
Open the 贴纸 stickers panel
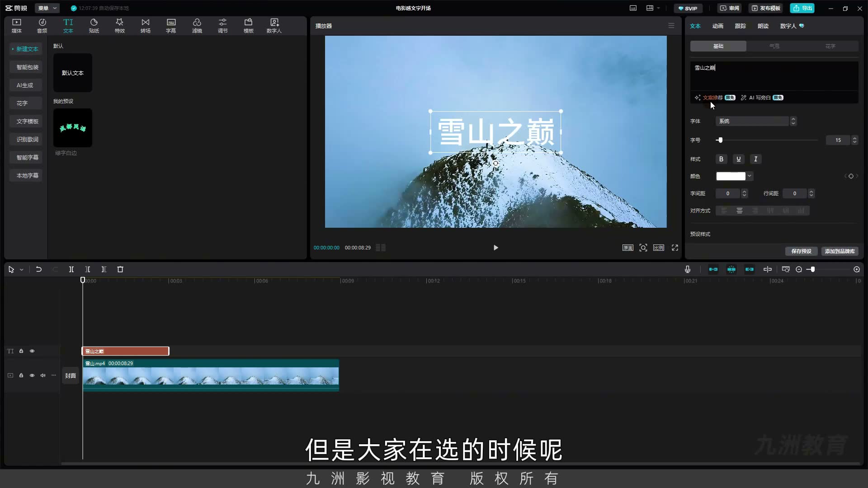(x=94, y=26)
